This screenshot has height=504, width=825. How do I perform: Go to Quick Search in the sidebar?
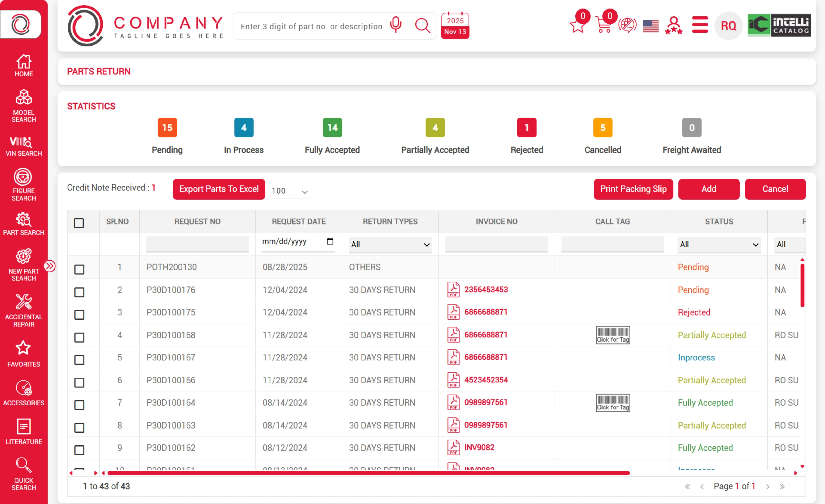[24, 476]
